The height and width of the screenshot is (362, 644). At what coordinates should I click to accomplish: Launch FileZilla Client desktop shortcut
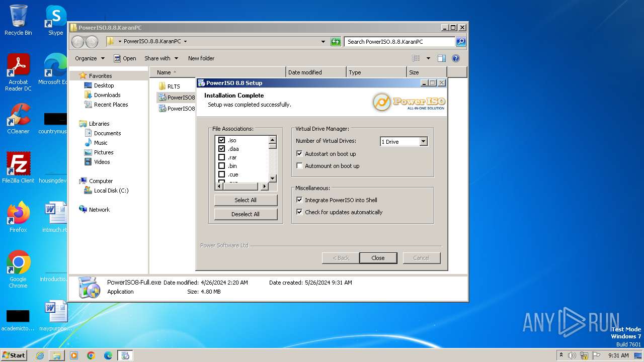[x=18, y=167]
